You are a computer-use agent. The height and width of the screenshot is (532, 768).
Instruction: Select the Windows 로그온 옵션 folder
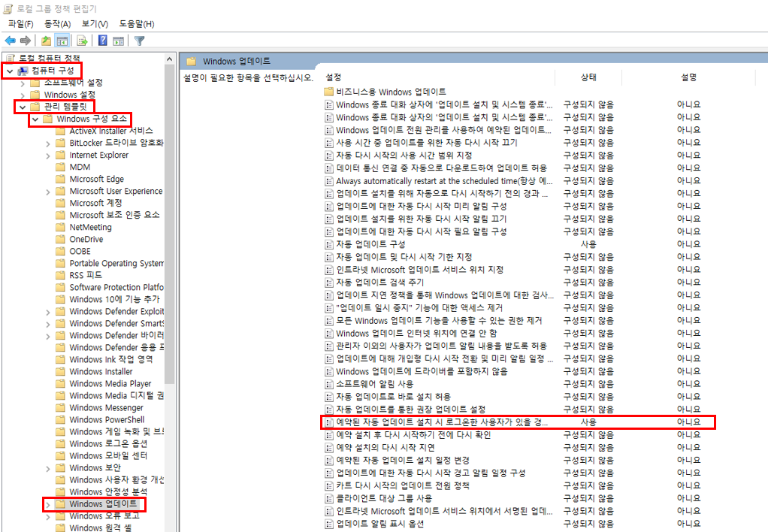point(108,443)
